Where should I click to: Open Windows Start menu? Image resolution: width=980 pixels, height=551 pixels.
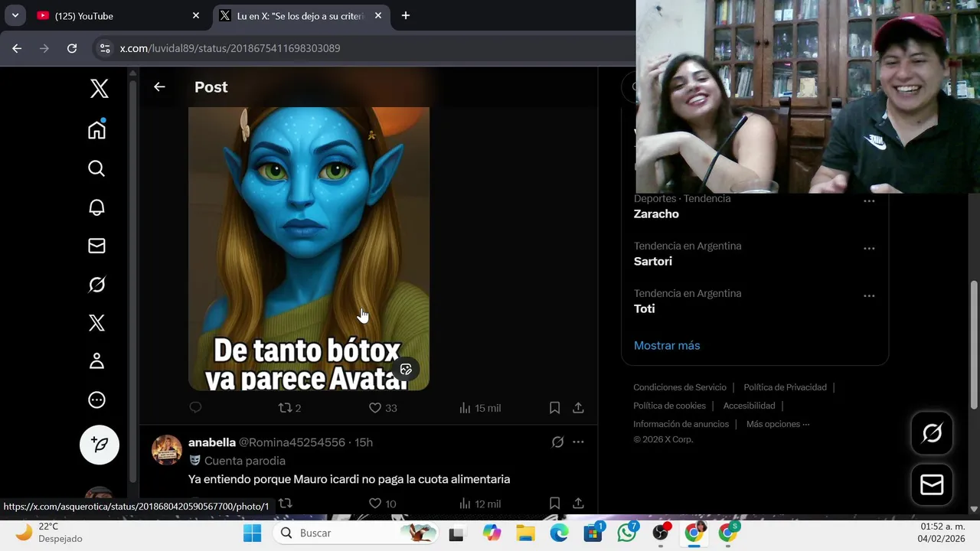(x=252, y=533)
